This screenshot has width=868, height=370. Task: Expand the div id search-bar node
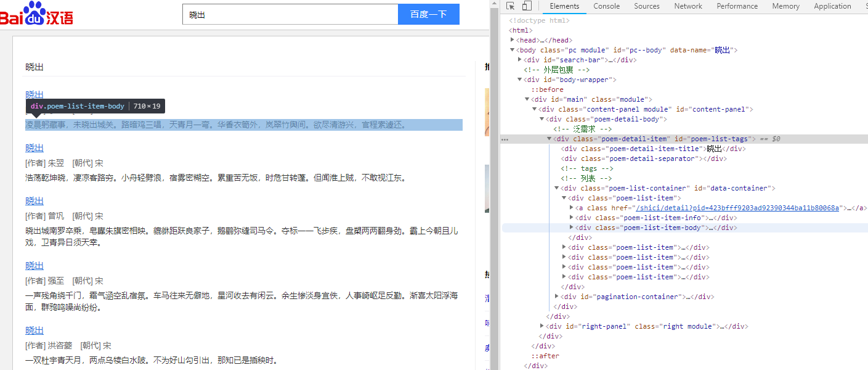pos(521,60)
